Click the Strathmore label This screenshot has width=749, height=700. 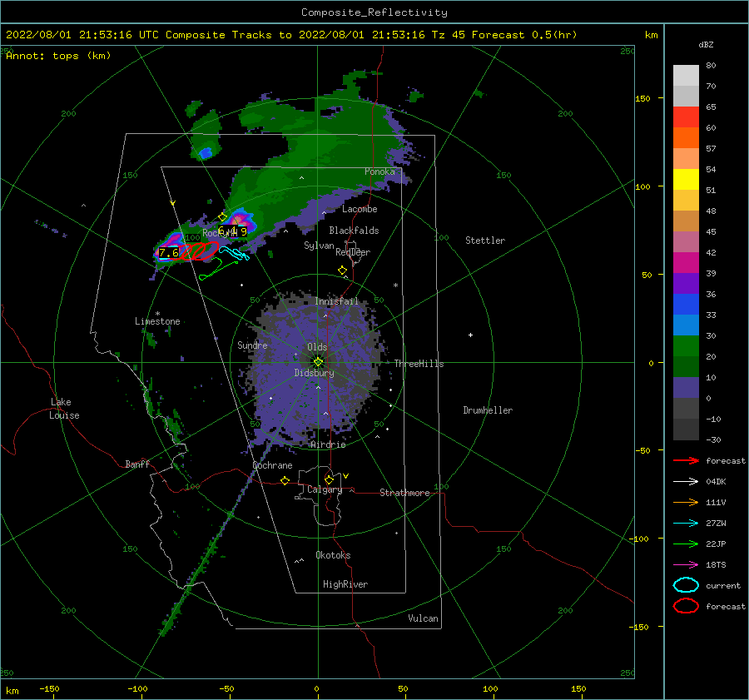(x=404, y=493)
